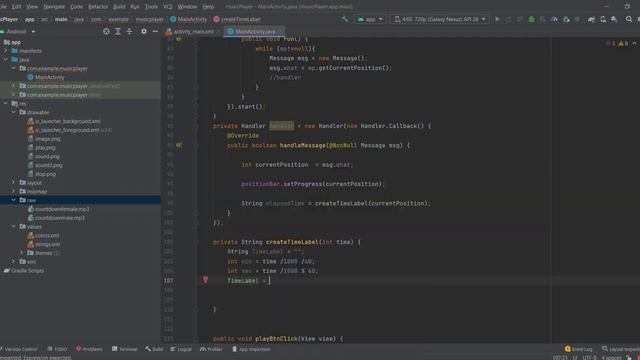640x360 pixels.
Task: Select image.png in drawable folder
Action: pyautogui.click(x=47, y=139)
